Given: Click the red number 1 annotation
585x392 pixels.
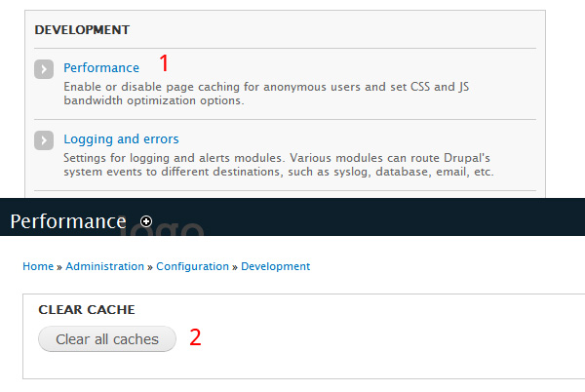Looking at the screenshot, I should [164, 62].
